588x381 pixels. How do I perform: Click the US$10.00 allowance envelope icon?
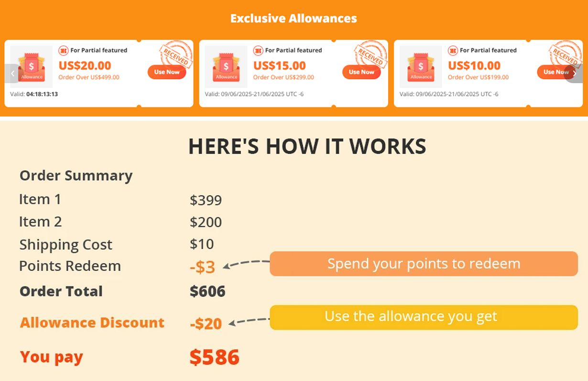(x=421, y=67)
